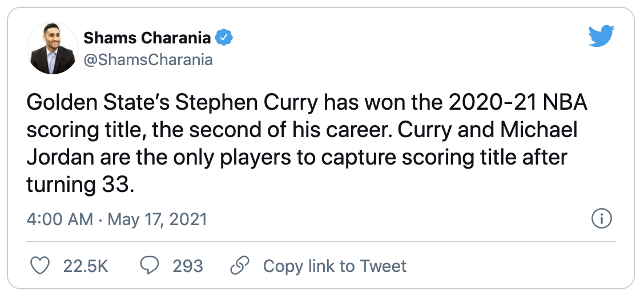644x296 pixels.
Task: Click the chain link icon
Action: (x=240, y=266)
